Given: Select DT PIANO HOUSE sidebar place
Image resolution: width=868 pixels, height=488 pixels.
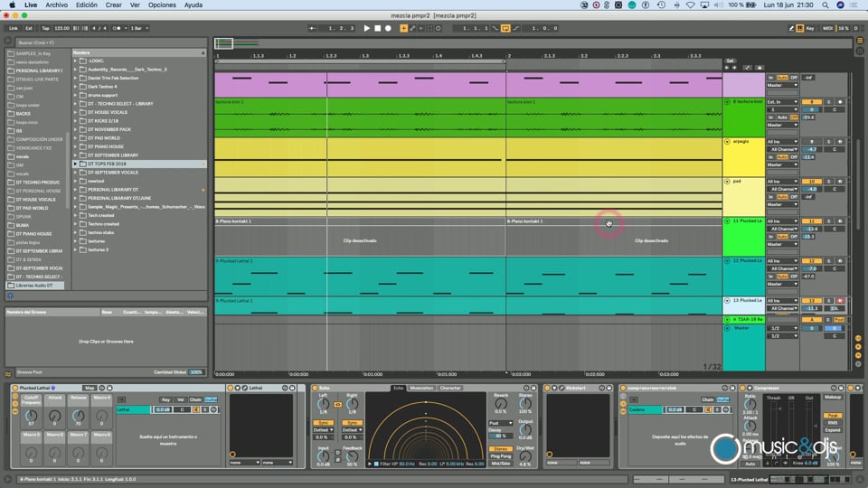Looking at the screenshot, I should (x=35, y=233).
